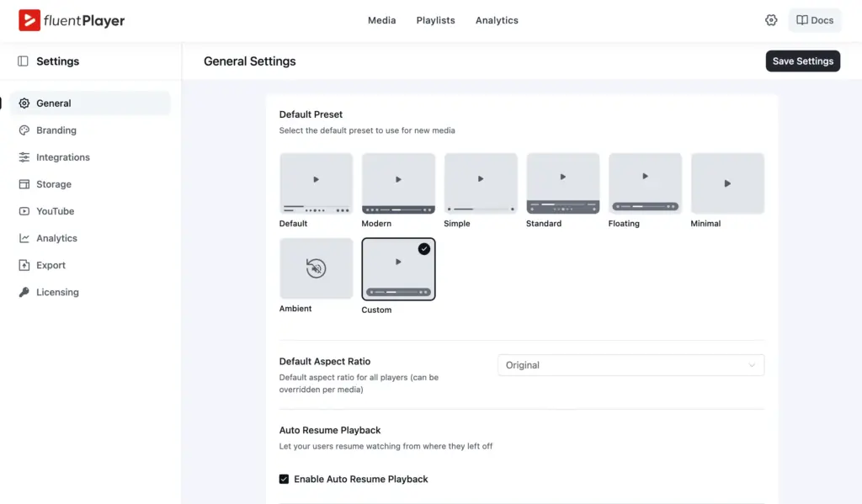Expand the Default Aspect Ratio dropdown
This screenshot has height=504, width=862.
[x=631, y=365]
